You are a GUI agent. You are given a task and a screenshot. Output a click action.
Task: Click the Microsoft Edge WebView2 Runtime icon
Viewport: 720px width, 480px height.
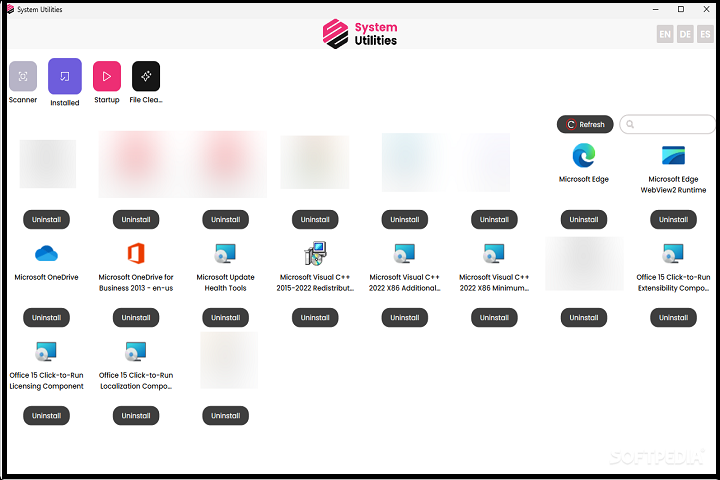[x=673, y=156]
